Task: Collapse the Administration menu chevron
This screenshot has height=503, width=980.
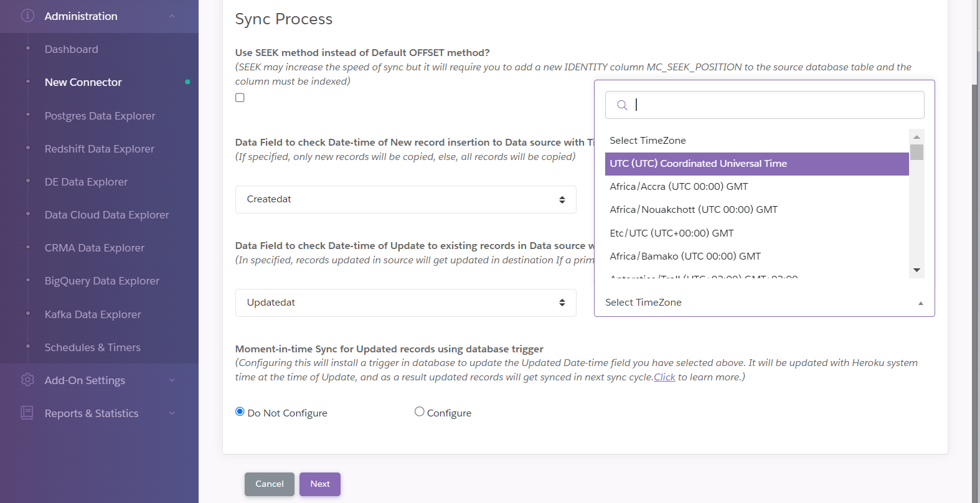Action: tap(172, 16)
